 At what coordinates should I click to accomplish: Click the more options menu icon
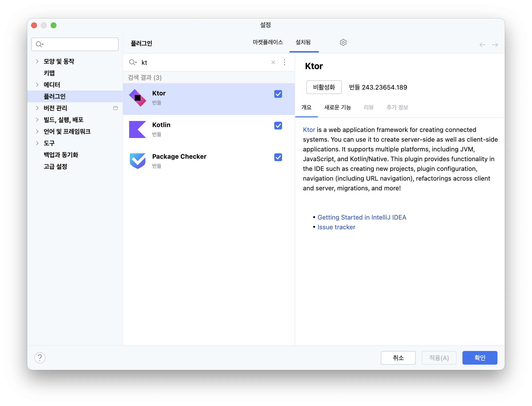pos(284,62)
